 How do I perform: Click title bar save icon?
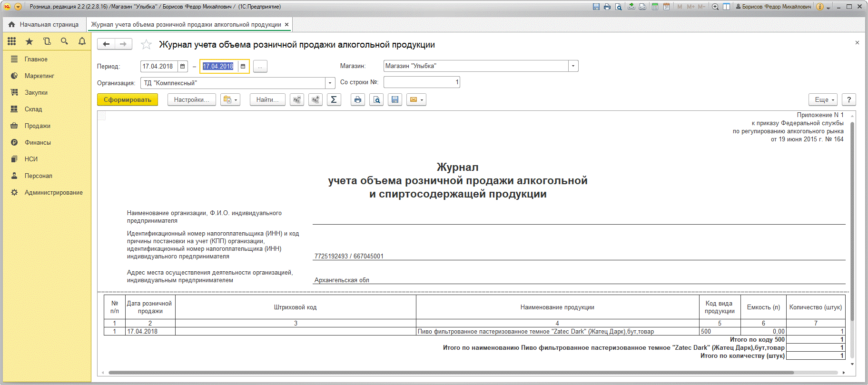coord(596,7)
